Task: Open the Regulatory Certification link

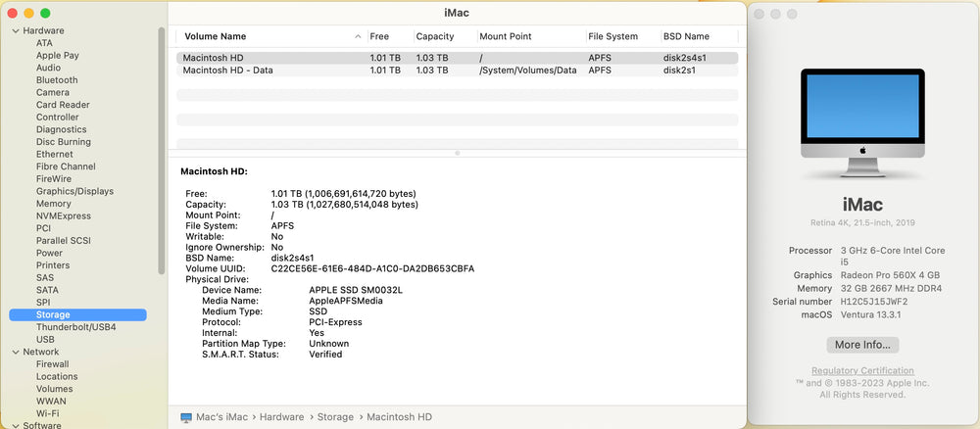Action: [x=862, y=371]
